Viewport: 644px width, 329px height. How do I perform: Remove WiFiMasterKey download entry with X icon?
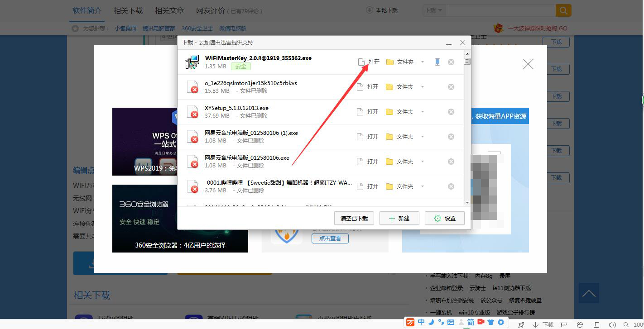click(x=451, y=62)
